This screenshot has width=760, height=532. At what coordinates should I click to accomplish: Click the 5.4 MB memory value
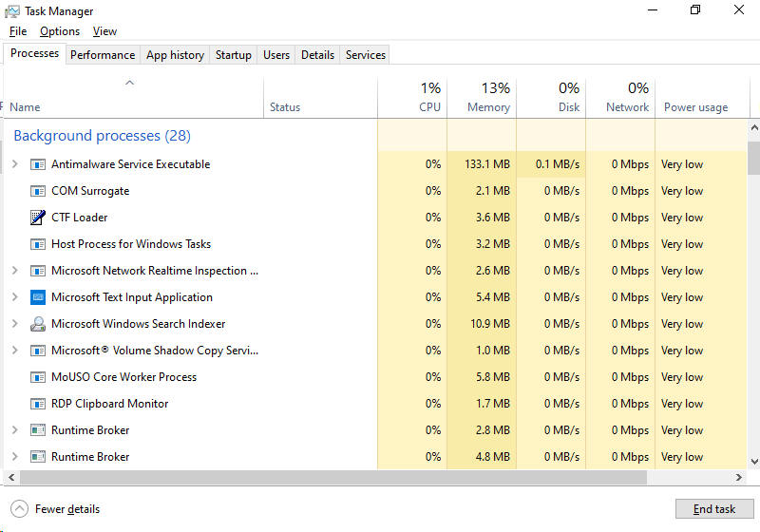pos(492,297)
